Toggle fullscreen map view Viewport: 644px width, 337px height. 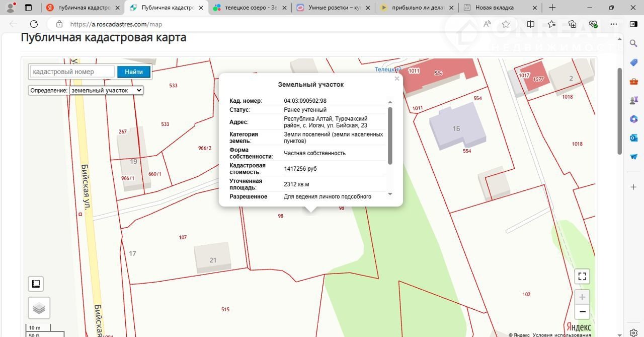[x=582, y=276]
